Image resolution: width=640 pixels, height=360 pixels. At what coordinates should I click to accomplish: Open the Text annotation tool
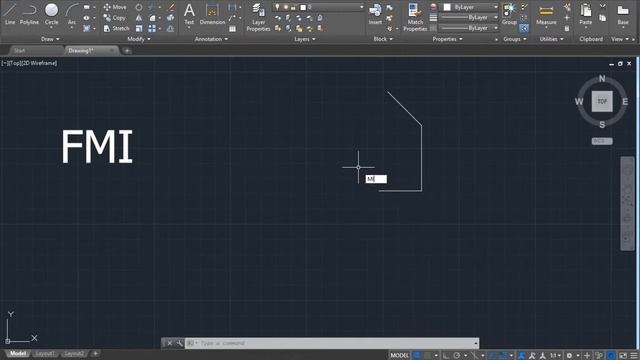(x=189, y=14)
